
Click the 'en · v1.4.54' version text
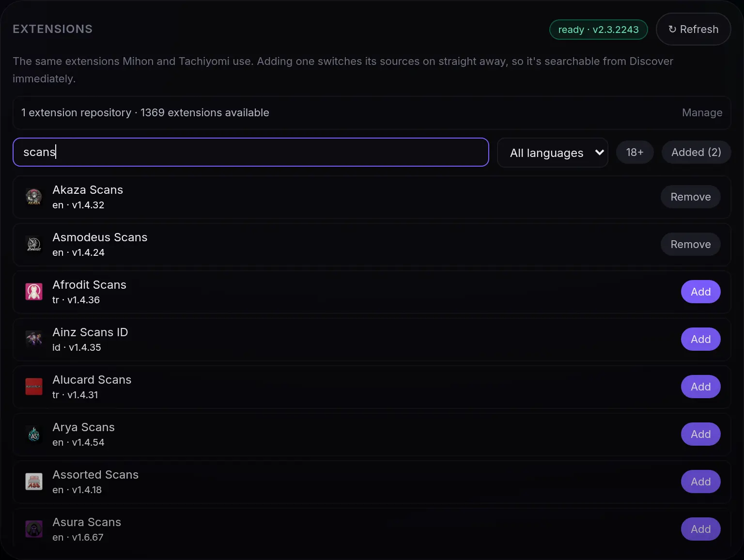click(x=78, y=442)
